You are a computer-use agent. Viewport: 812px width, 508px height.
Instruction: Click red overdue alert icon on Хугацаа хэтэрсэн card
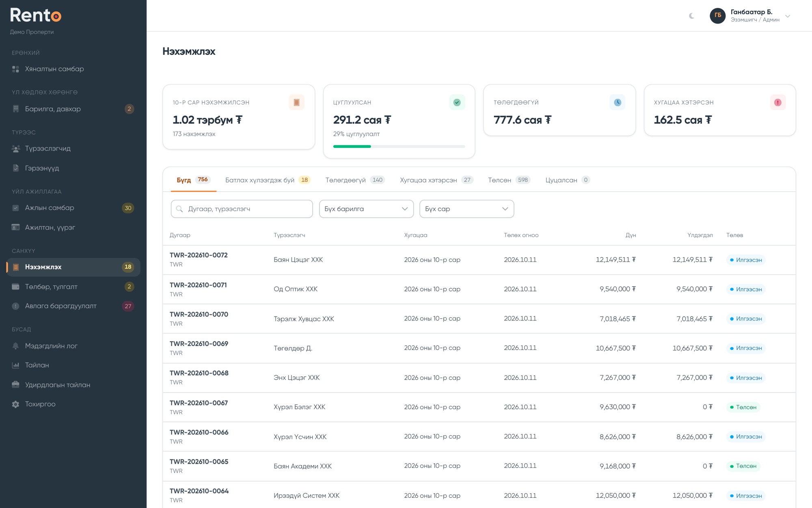pyautogui.click(x=777, y=102)
